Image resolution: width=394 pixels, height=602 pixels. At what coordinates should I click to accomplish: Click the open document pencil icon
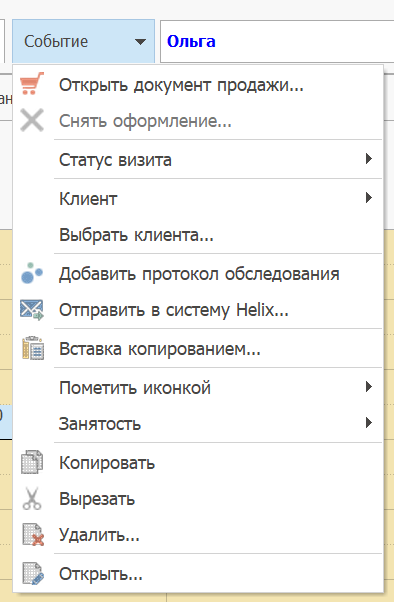coord(33,574)
